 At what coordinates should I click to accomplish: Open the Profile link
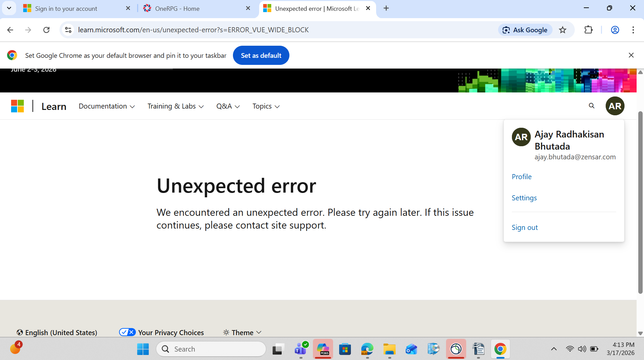click(x=521, y=177)
